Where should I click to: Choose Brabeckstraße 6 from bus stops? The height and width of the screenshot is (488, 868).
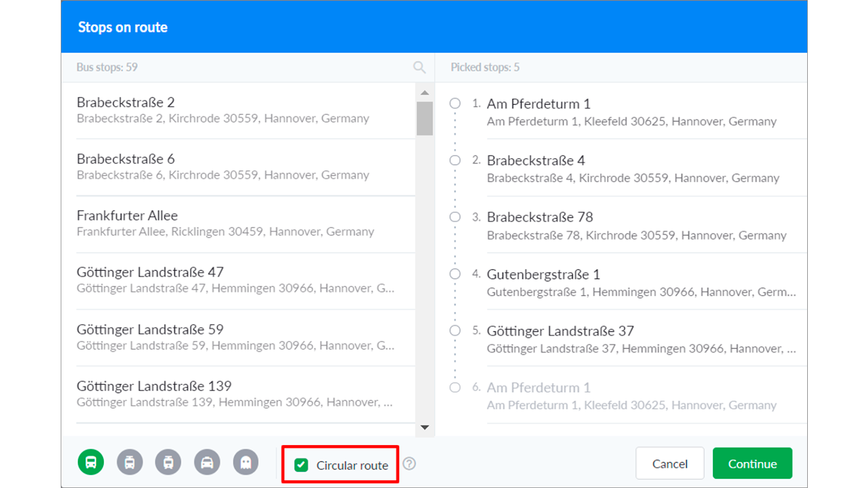coord(239,166)
